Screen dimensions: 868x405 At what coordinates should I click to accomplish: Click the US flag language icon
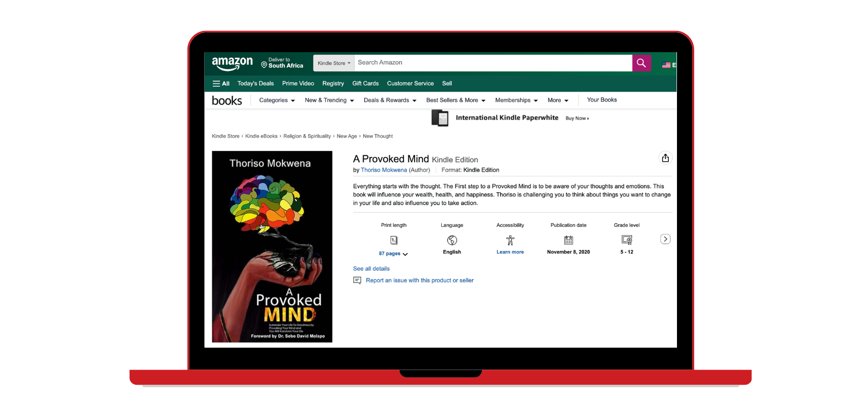tap(666, 65)
